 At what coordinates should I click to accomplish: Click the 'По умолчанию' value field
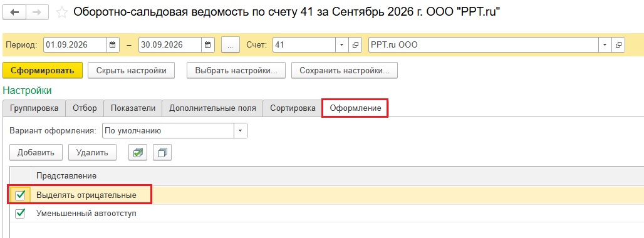[167, 131]
